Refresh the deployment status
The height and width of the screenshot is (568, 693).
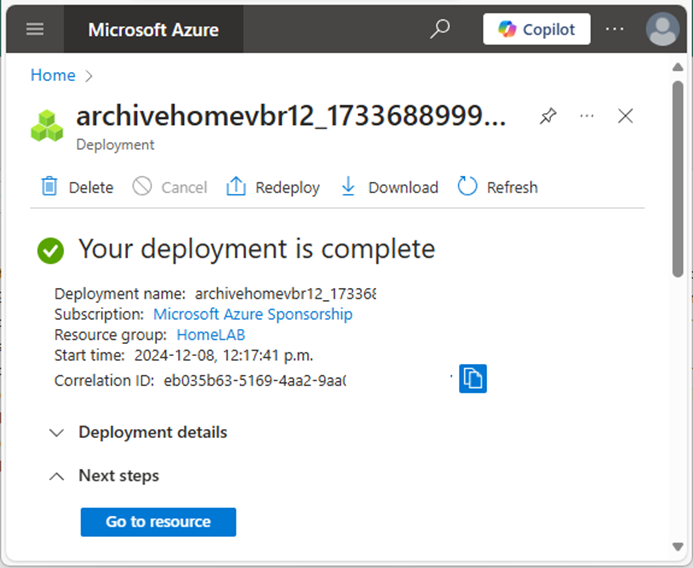[x=498, y=187]
